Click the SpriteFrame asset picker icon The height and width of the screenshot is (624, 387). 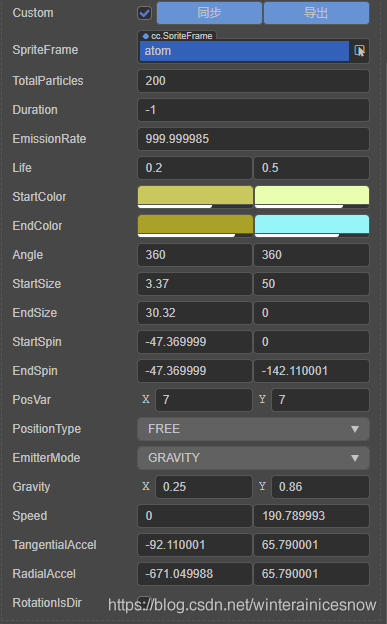point(360,51)
